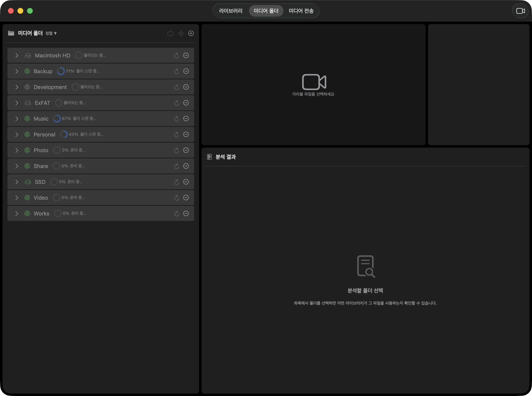This screenshot has width=532, height=396.
Task: Expand the Photo folder row
Action: pyautogui.click(x=17, y=151)
